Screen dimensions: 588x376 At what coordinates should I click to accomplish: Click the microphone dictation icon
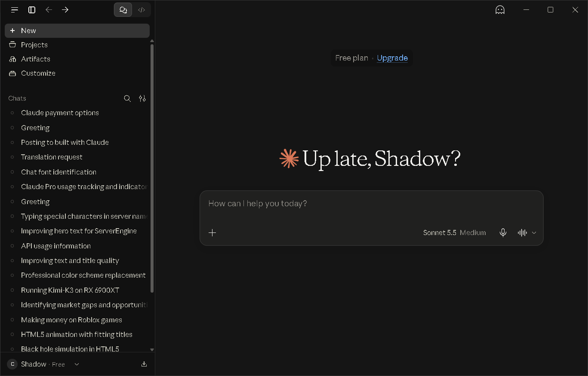(503, 232)
